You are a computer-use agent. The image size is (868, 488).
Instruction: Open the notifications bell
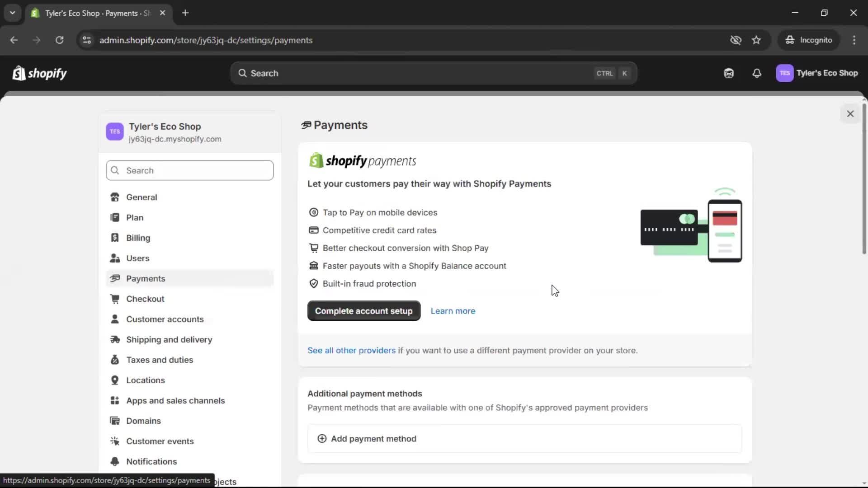click(757, 73)
